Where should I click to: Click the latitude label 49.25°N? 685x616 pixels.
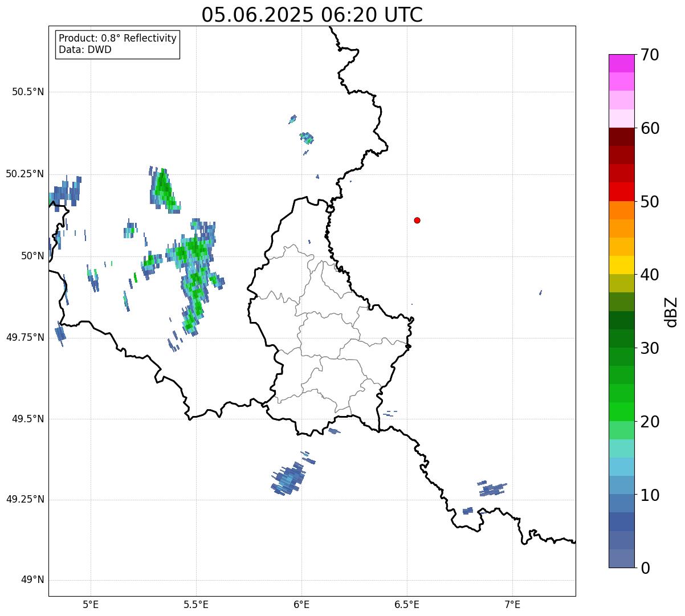click(25, 500)
